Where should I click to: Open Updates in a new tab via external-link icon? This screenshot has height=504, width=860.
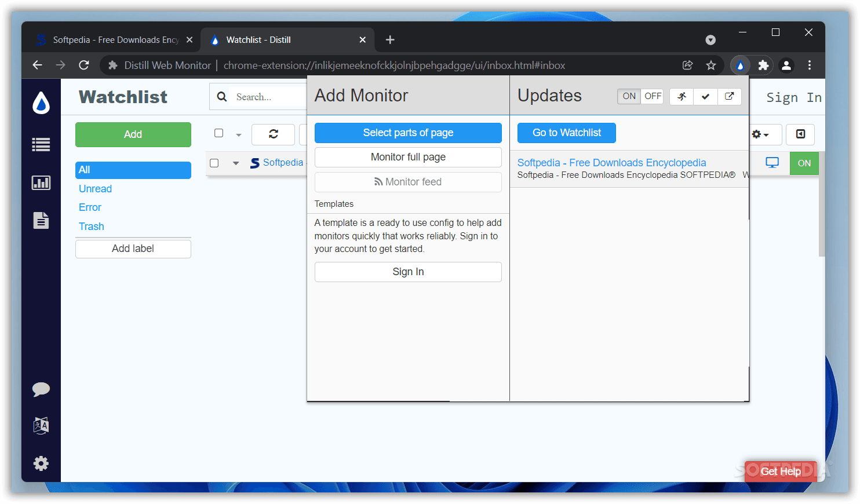730,96
